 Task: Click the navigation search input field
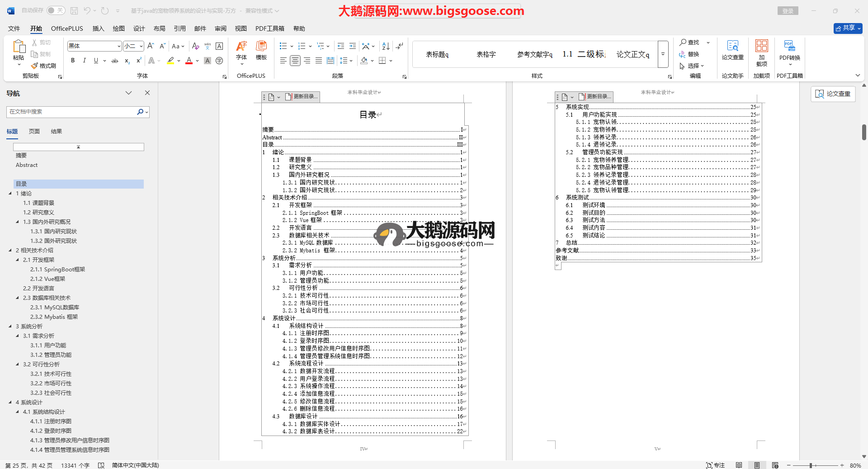click(72, 112)
